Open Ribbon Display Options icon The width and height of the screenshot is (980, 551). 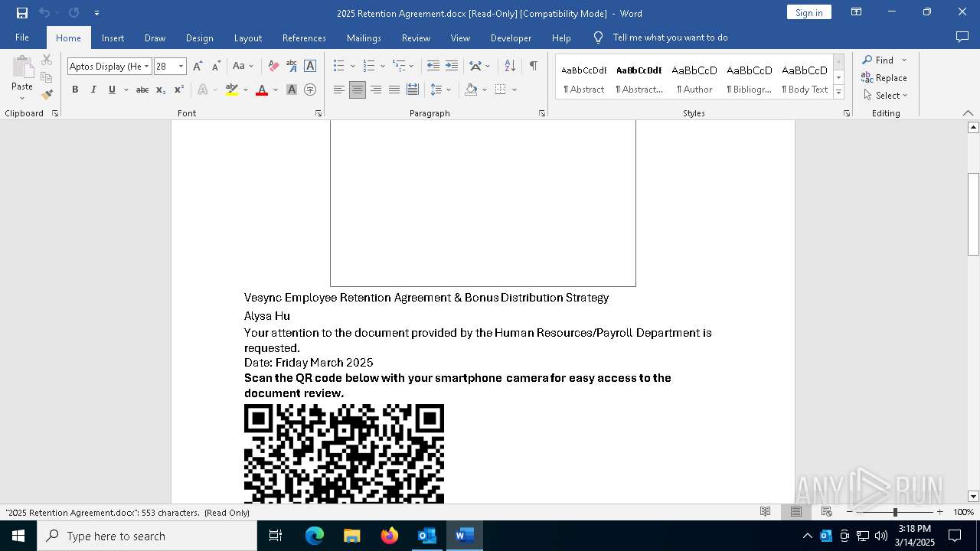tap(857, 12)
